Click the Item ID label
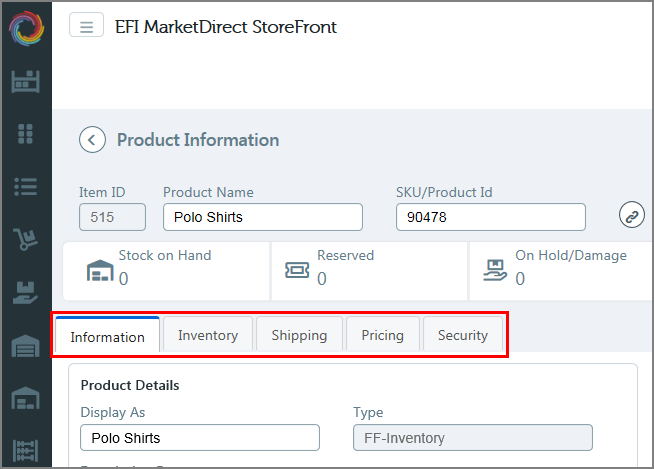Image resolution: width=654 pixels, height=469 pixels. [x=102, y=192]
